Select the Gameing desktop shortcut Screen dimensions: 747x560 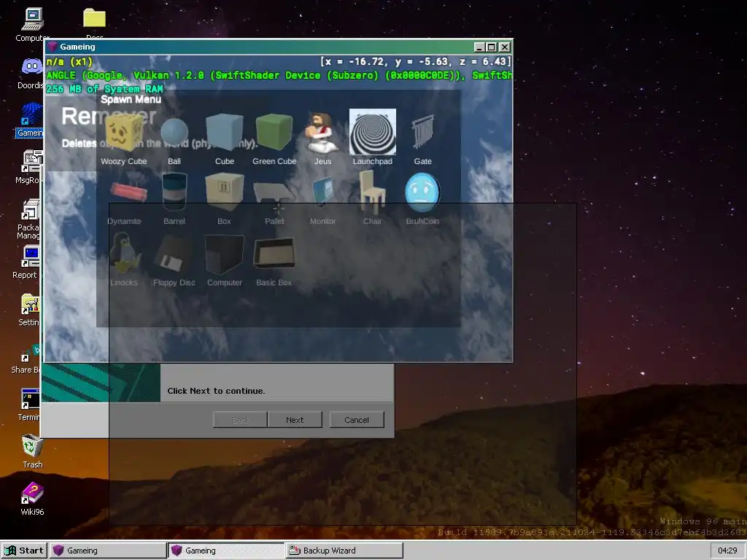(x=31, y=121)
